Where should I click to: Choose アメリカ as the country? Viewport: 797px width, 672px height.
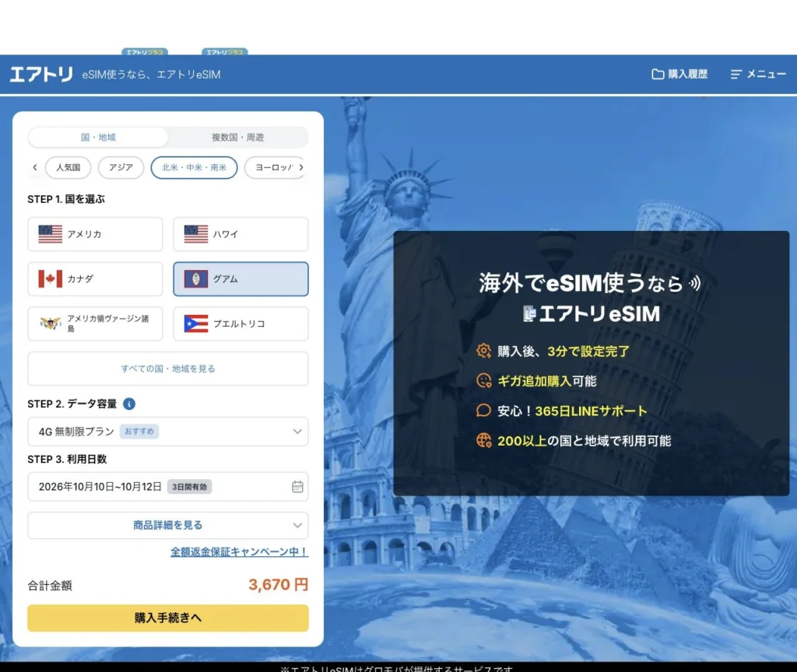click(x=95, y=234)
